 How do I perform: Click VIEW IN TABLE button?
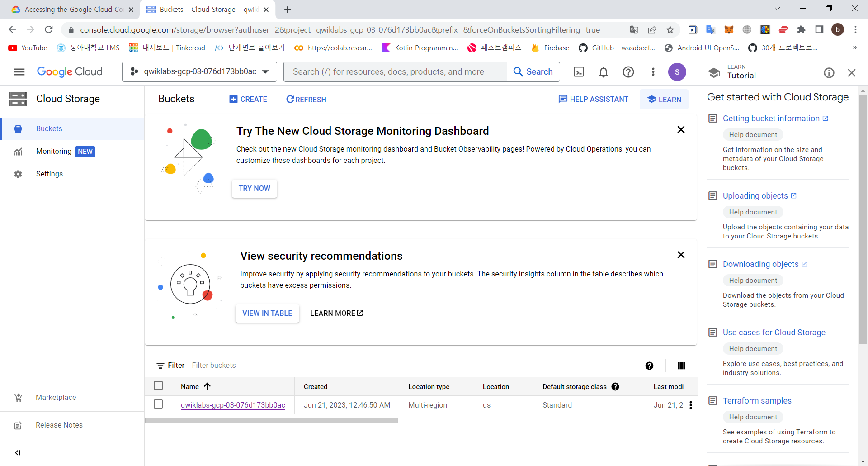point(267,314)
